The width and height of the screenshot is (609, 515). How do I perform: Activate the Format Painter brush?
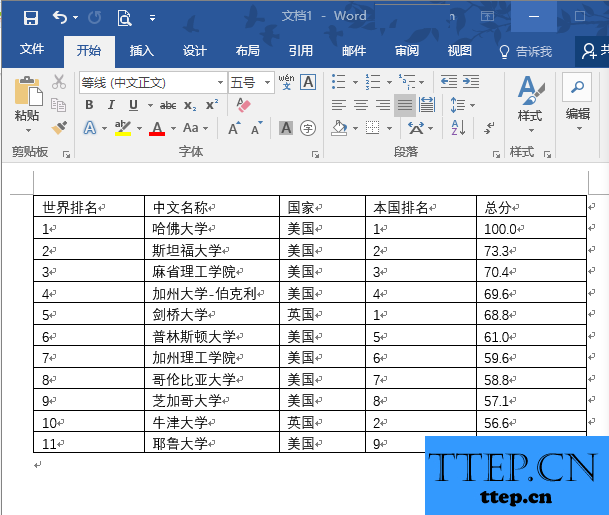[59, 127]
